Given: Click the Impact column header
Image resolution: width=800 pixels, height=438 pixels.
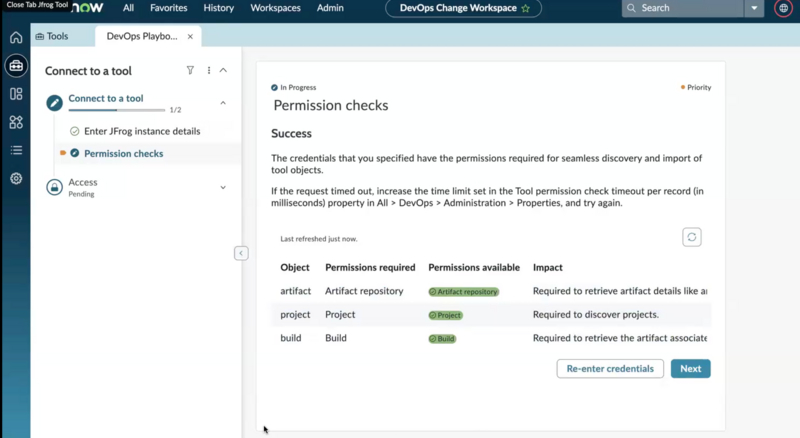Looking at the screenshot, I should 547,267.
